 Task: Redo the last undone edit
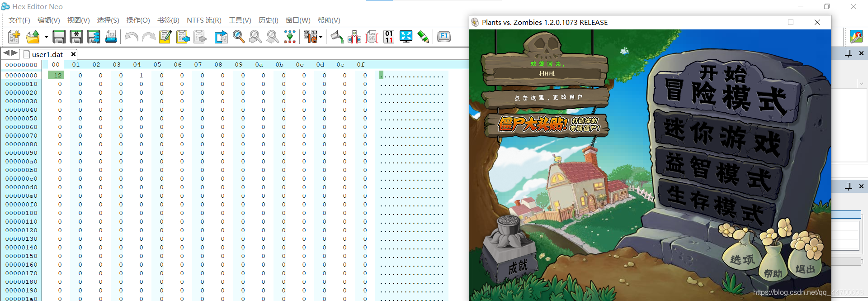(148, 37)
